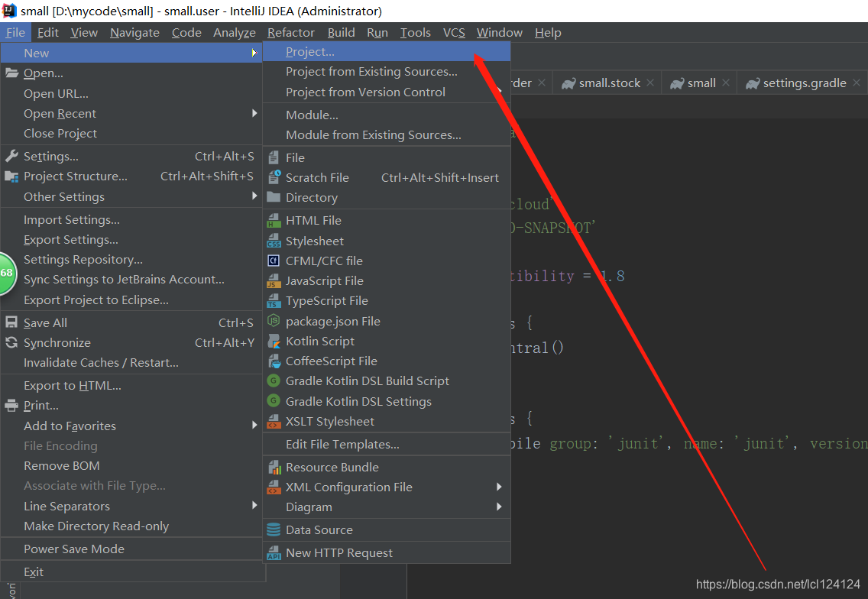Select Import Settings...
This screenshot has width=868, height=599.
pyautogui.click(x=131, y=220)
